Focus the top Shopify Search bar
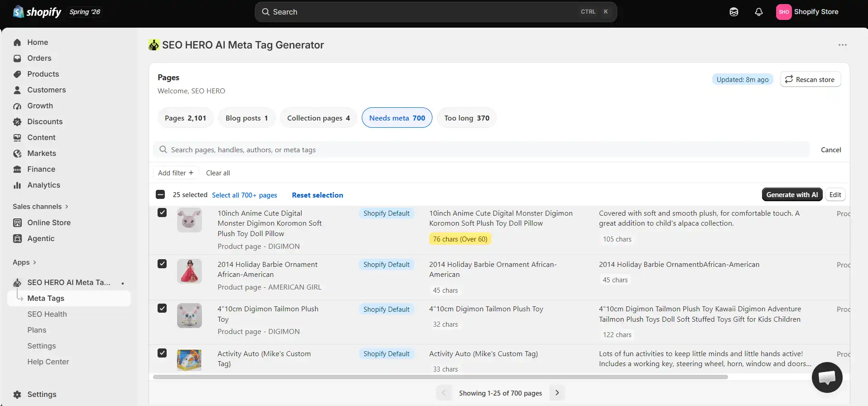This screenshot has width=868, height=406. click(436, 12)
